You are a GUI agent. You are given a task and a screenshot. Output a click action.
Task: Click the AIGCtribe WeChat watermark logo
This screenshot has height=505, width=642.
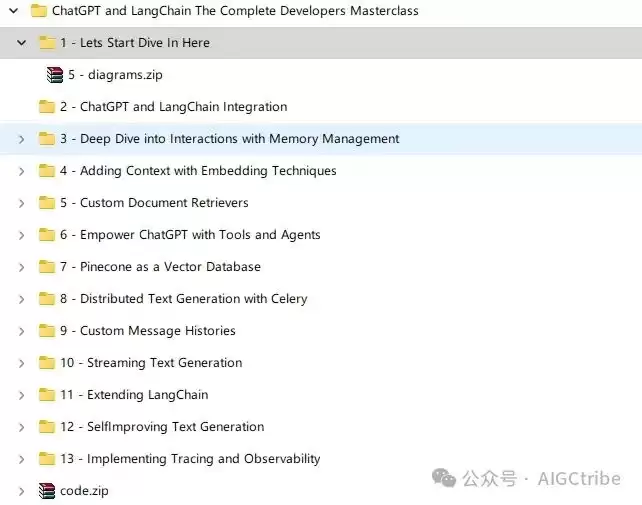(444, 478)
